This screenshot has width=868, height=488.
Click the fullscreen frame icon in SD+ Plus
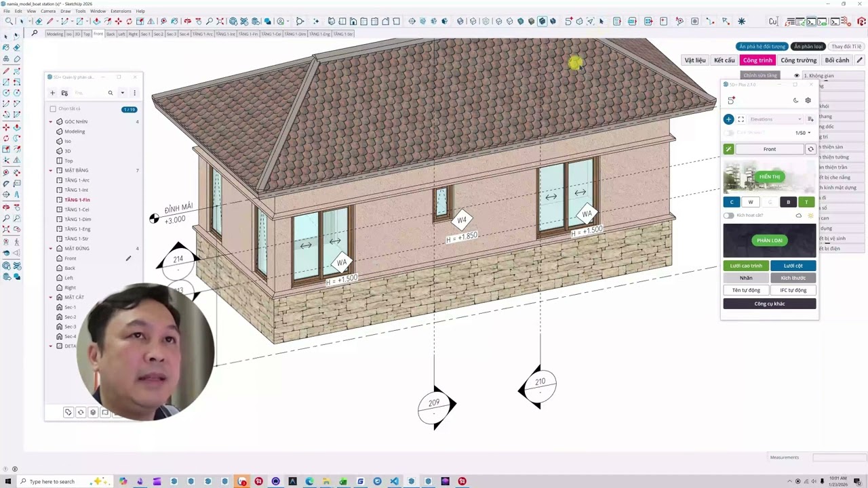[x=741, y=119]
